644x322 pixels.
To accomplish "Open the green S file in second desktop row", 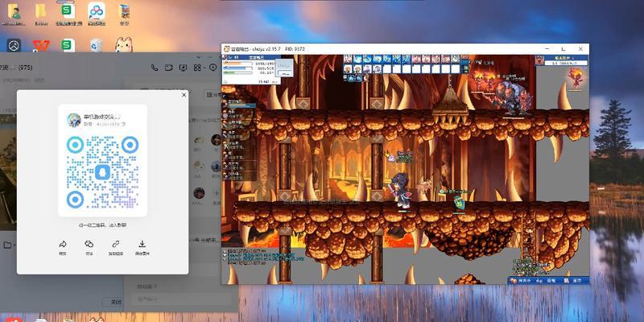I will tap(68, 45).
